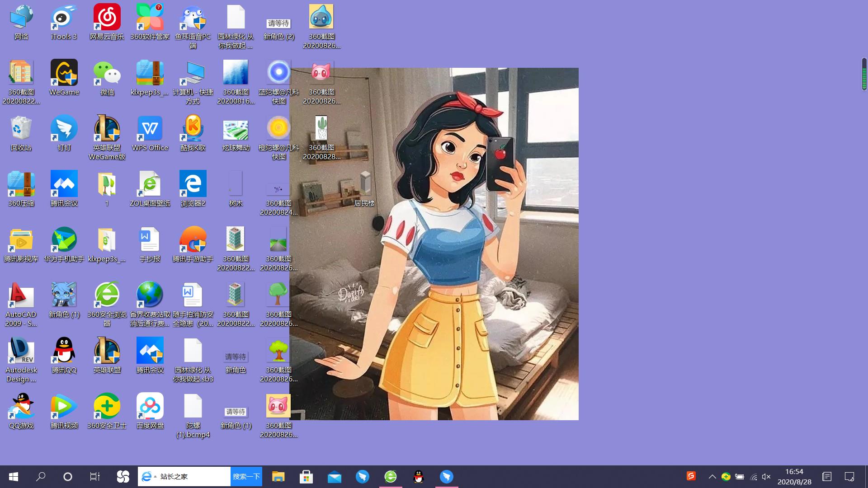868x488 pixels.
Task: Select the 居民楼 building image file
Action: [x=365, y=189]
